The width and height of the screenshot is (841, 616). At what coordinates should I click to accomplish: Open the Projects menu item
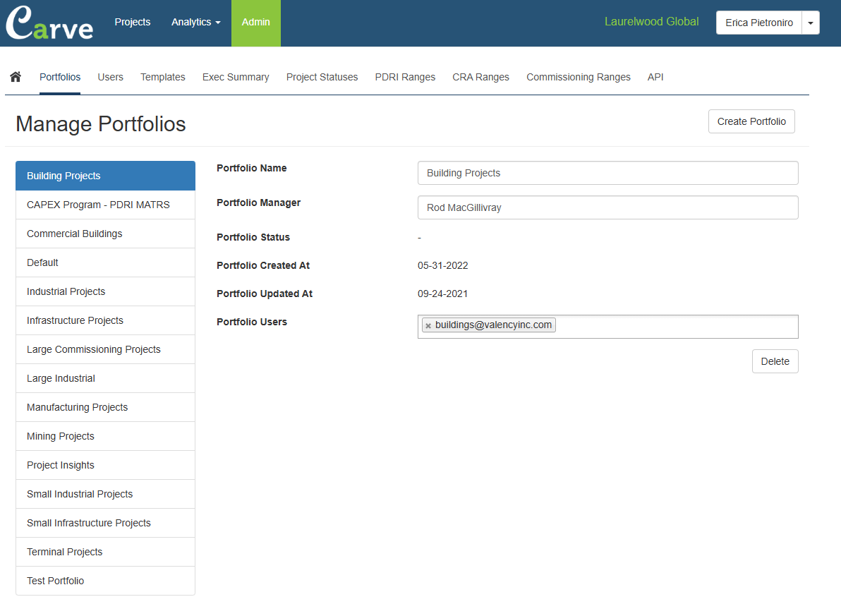click(133, 23)
